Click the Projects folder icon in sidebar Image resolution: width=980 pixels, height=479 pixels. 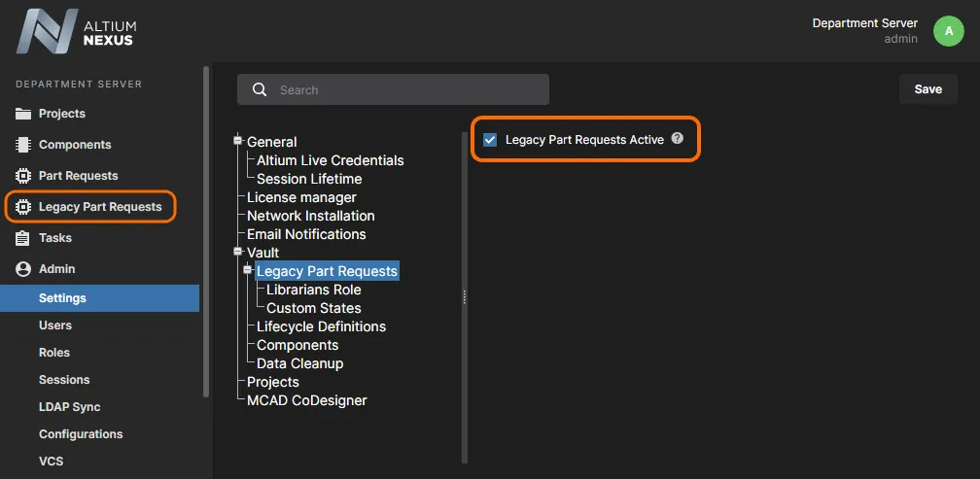pyautogui.click(x=23, y=114)
